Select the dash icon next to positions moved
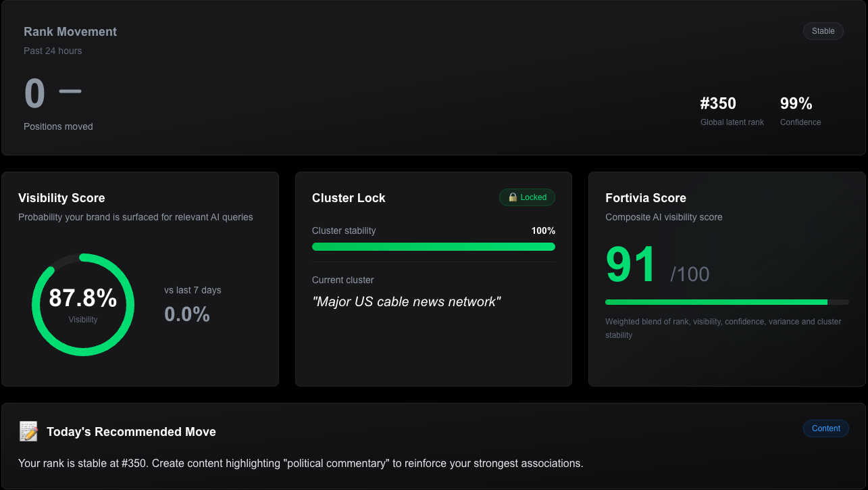 point(71,91)
